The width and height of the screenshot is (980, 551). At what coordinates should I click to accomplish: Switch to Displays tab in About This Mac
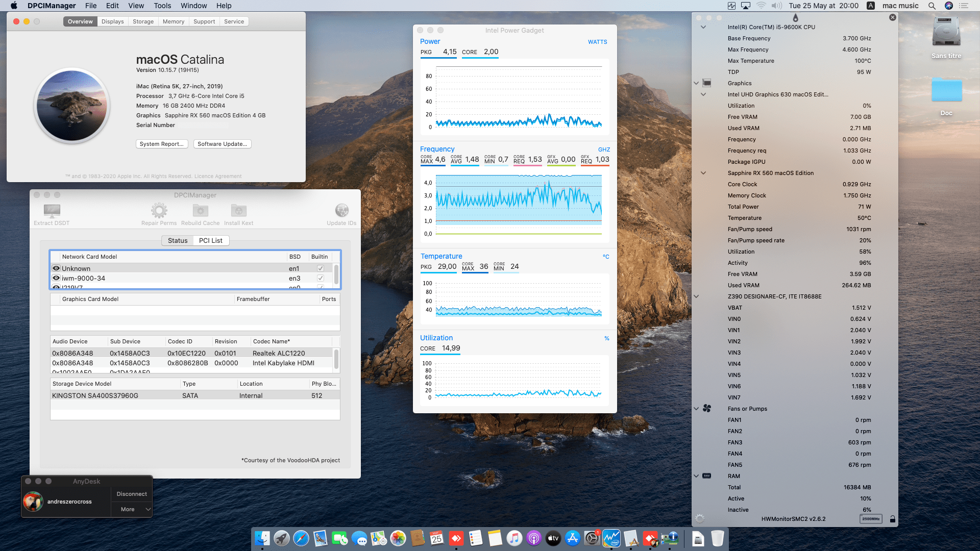pos(112,21)
